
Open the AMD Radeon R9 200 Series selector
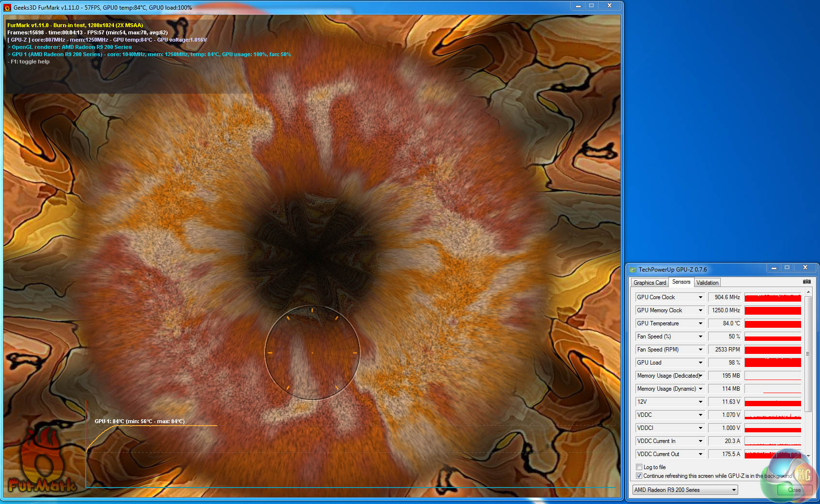685,490
